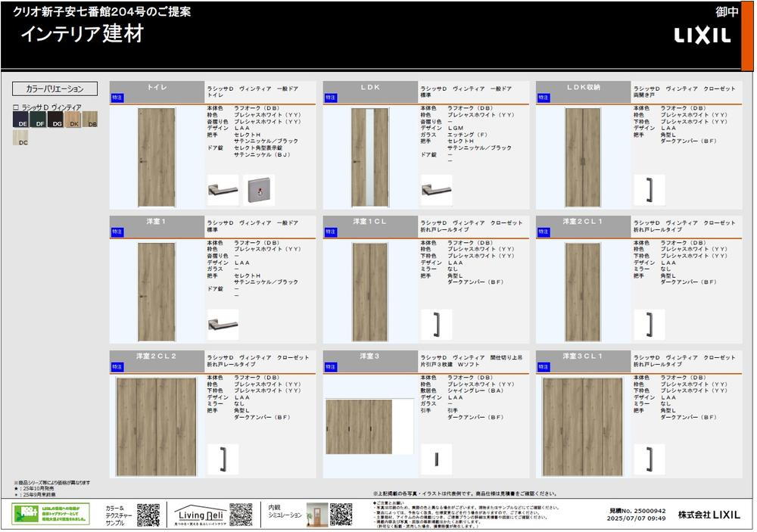
Task: Click the 特注 badge on 洋室1CL card
Action: click(x=330, y=232)
